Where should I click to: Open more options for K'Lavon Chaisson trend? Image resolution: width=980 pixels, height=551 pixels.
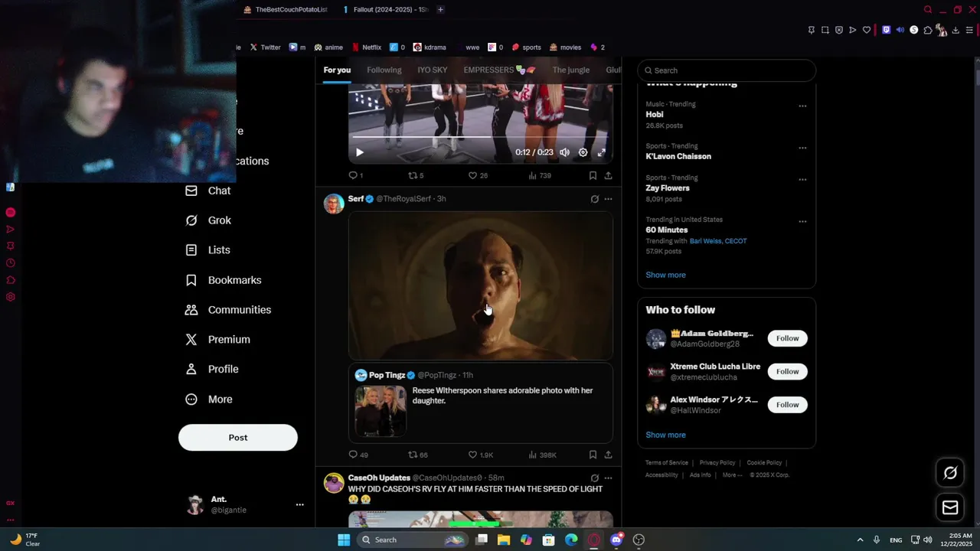click(x=802, y=148)
